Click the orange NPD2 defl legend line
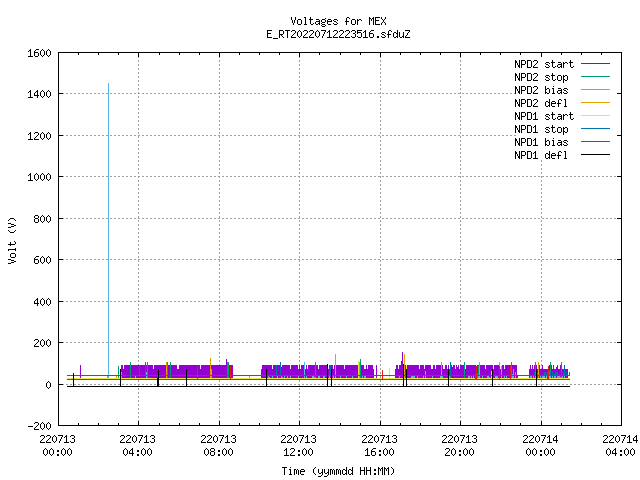 (596, 103)
